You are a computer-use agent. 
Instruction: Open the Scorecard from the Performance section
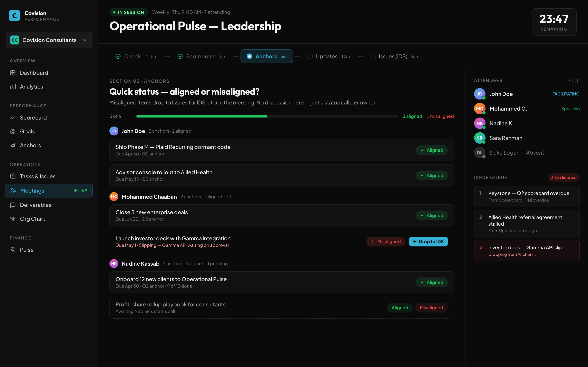pos(33,118)
